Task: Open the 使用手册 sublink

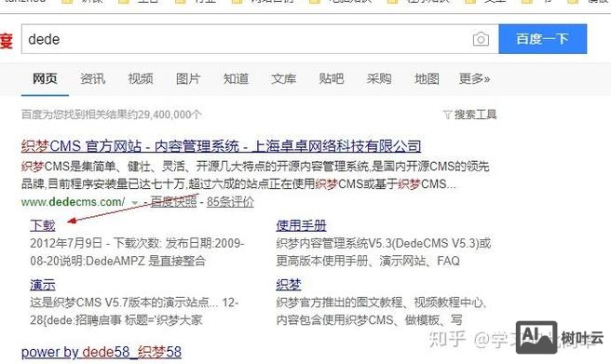Action: click(301, 225)
